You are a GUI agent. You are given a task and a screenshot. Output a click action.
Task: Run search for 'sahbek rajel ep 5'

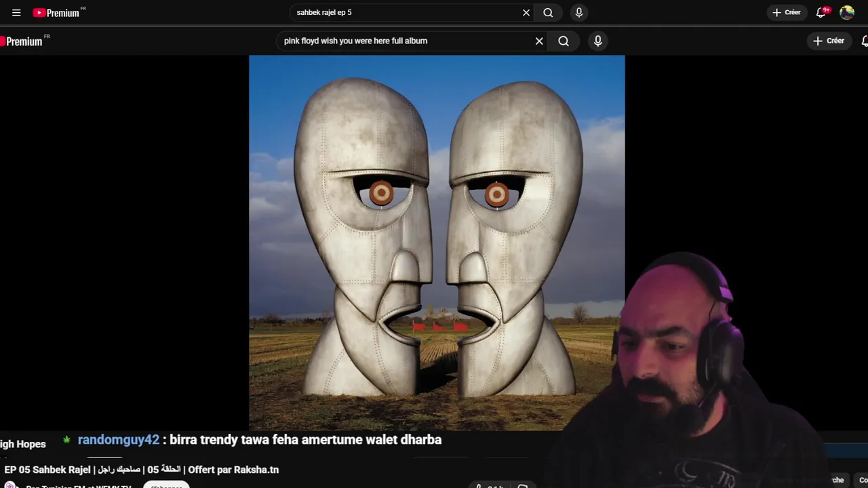coord(548,12)
